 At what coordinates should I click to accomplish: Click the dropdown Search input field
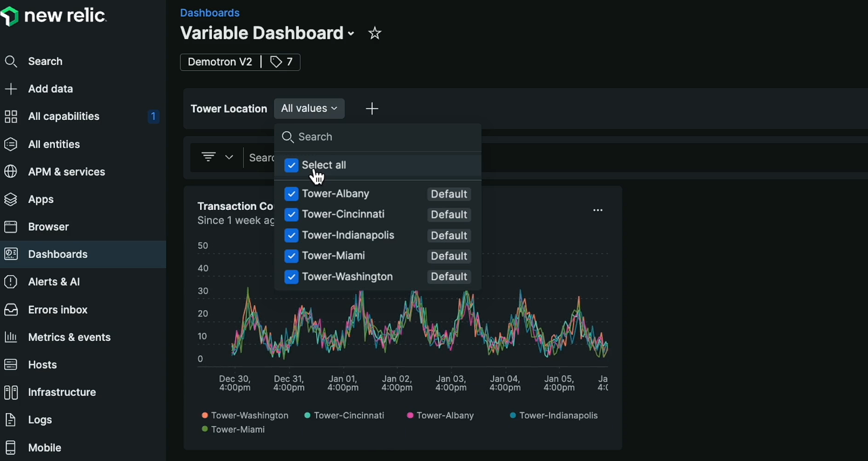[x=378, y=137]
